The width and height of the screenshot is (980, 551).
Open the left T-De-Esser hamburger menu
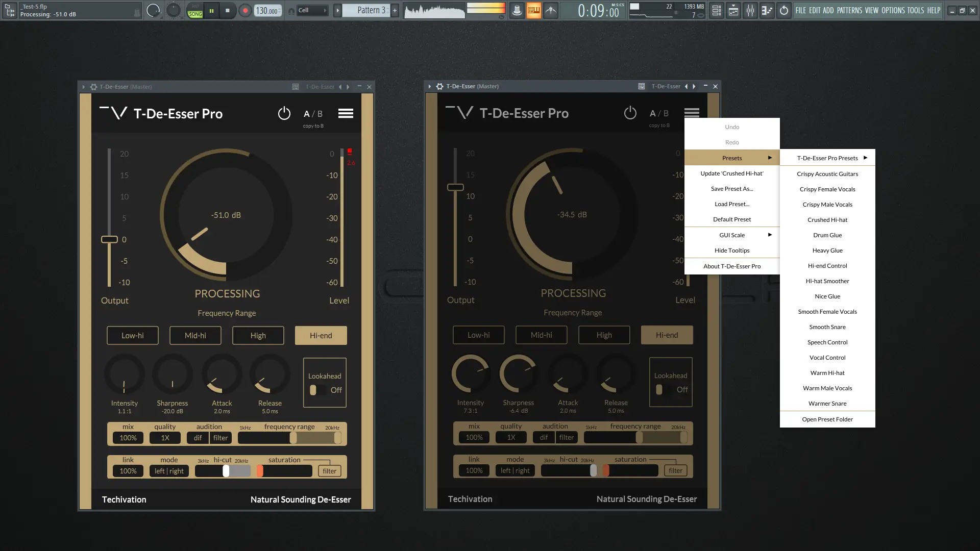(x=346, y=113)
